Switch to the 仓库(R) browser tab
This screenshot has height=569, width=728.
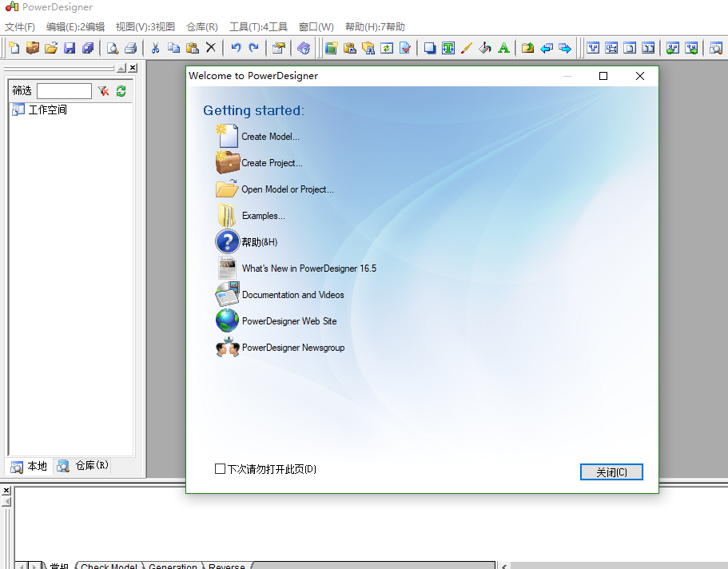pos(83,465)
